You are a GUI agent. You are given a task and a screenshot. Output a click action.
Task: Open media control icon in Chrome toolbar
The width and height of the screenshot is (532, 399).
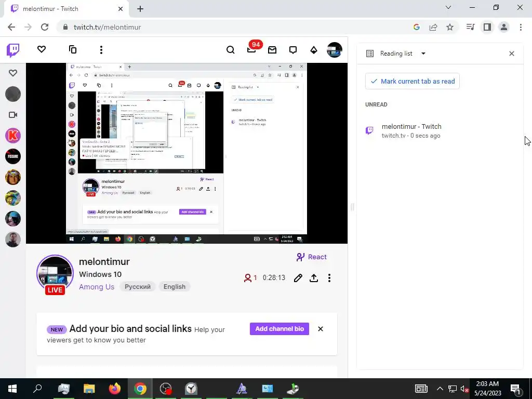pos(470,27)
